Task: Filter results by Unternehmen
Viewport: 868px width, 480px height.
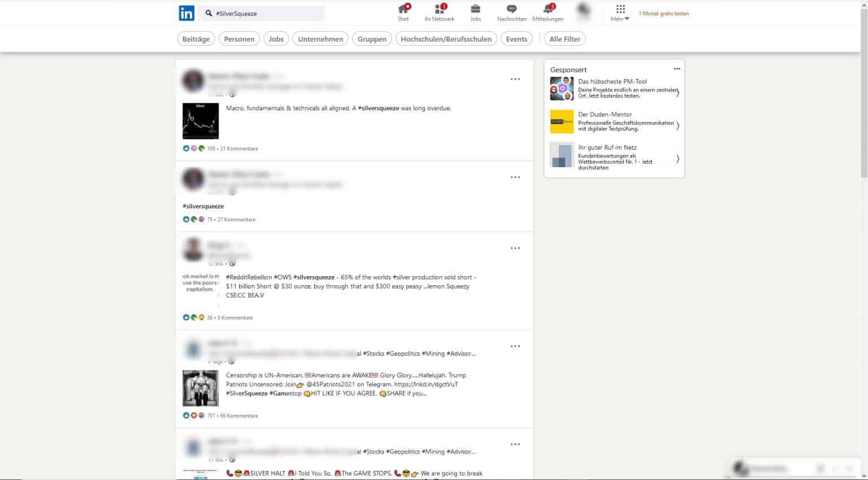Action: (x=320, y=39)
